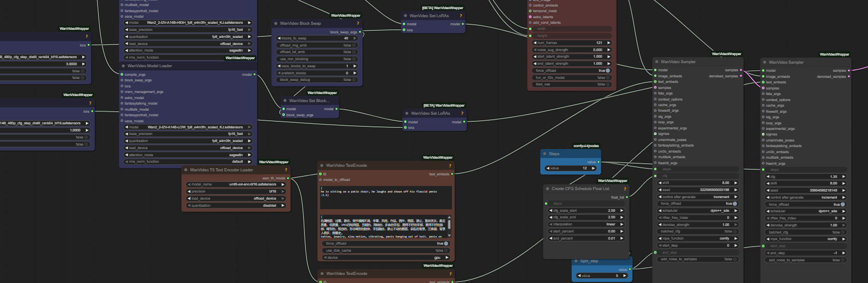Viewport: 868px width, 283px height.
Task: Click end_percent 0.01 field
Action: point(586,239)
